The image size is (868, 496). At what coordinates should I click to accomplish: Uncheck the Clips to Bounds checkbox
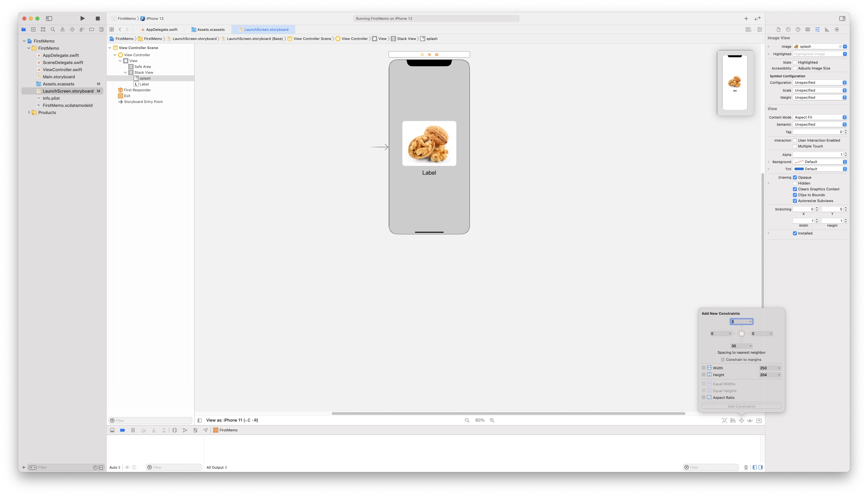tap(795, 195)
